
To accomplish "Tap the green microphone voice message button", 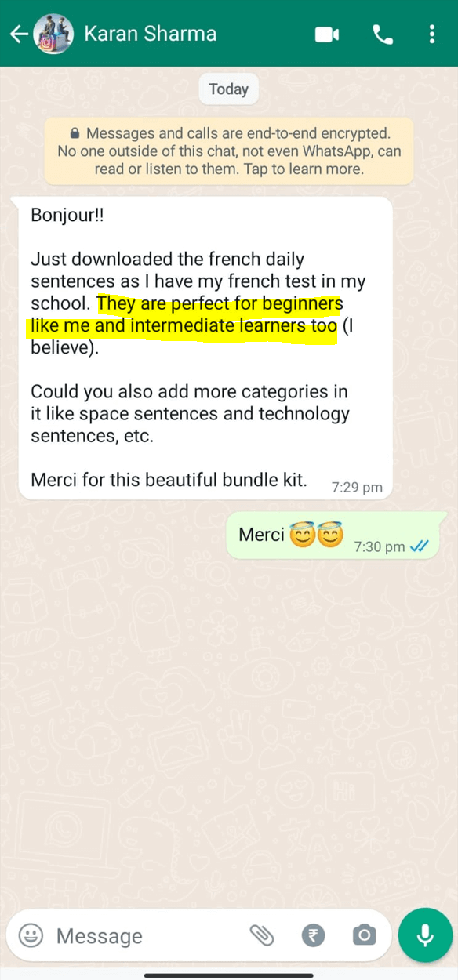I will pos(425,935).
